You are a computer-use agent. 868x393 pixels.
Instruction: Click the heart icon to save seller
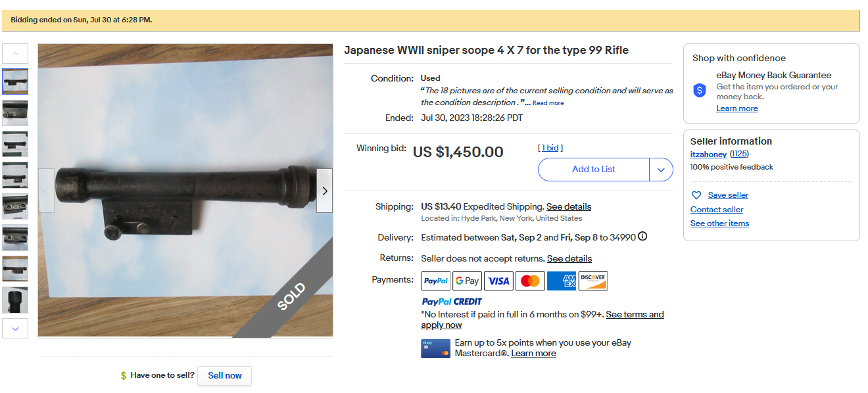[696, 195]
